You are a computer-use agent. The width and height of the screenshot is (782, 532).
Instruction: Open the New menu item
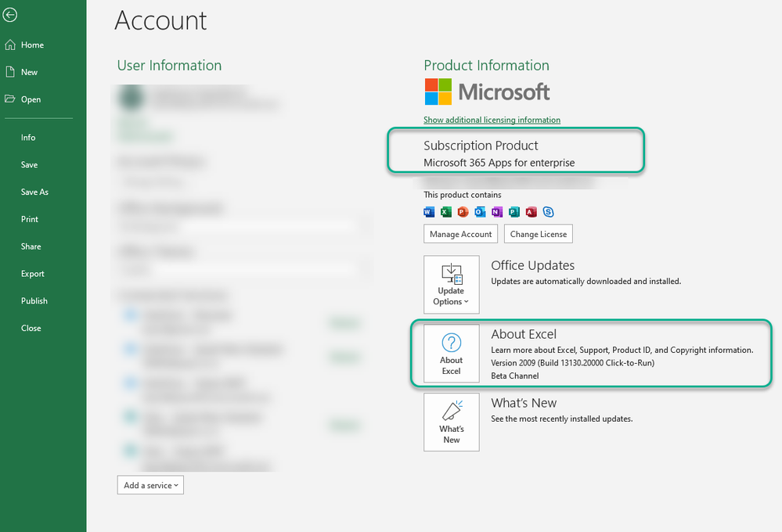[30, 72]
